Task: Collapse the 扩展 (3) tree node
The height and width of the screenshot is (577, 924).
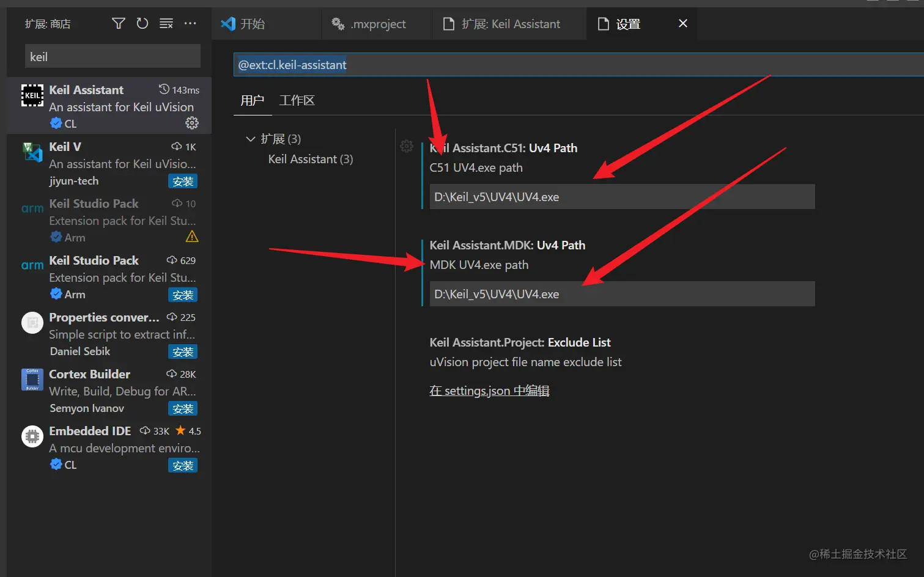Action: pos(250,139)
